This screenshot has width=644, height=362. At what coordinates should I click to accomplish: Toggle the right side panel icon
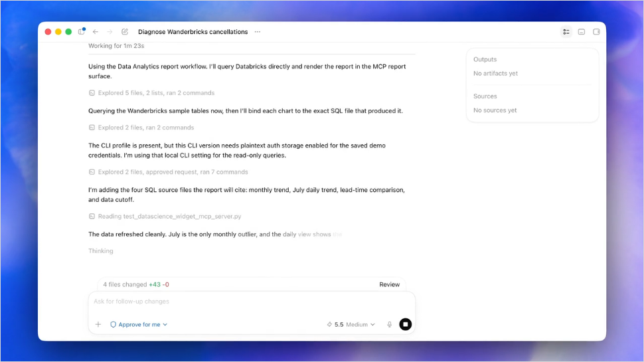(x=596, y=32)
